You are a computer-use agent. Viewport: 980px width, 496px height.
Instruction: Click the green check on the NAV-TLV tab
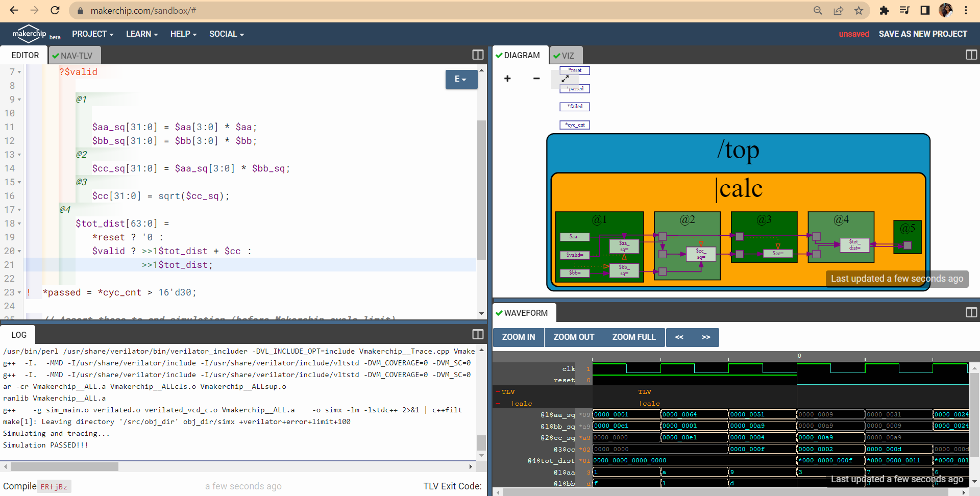click(55, 55)
